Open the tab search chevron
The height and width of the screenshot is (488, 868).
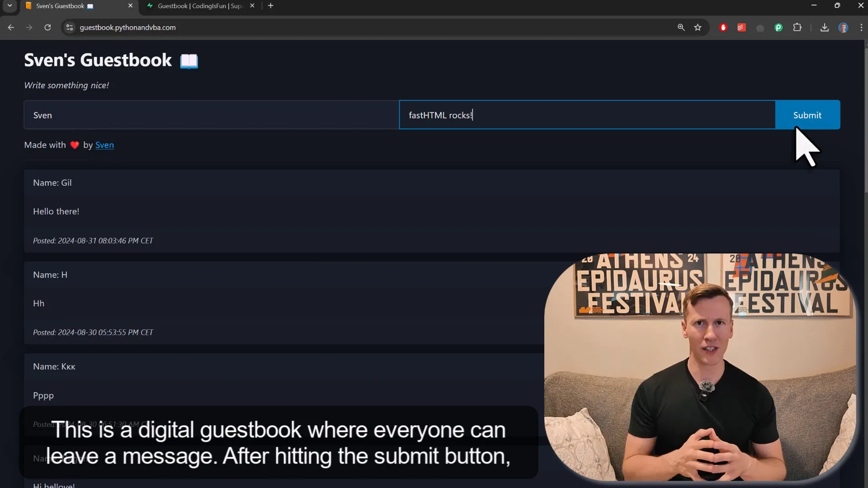pos(9,6)
